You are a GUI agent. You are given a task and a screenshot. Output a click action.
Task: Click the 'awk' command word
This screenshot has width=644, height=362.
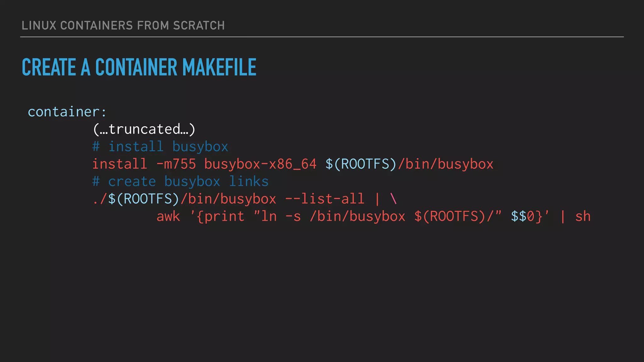click(x=168, y=217)
